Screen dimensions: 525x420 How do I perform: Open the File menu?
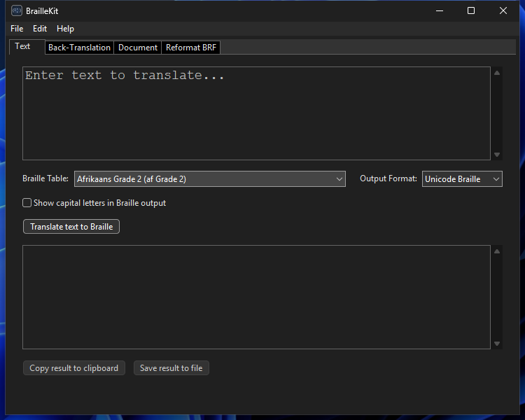click(x=17, y=29)
